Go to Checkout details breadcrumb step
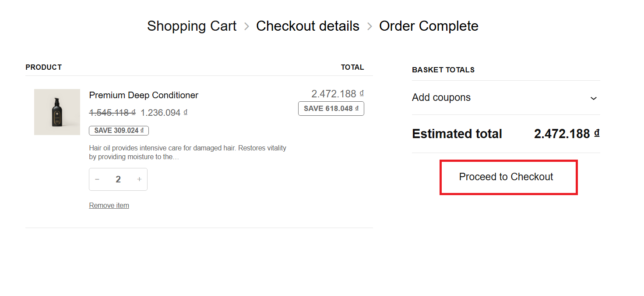The height and width of the screenshot is (296, 644). pos(307,26)
